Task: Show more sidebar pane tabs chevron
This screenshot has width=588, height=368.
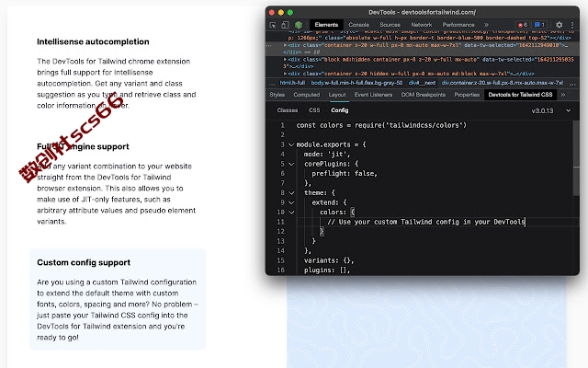Action: point(563,95)
